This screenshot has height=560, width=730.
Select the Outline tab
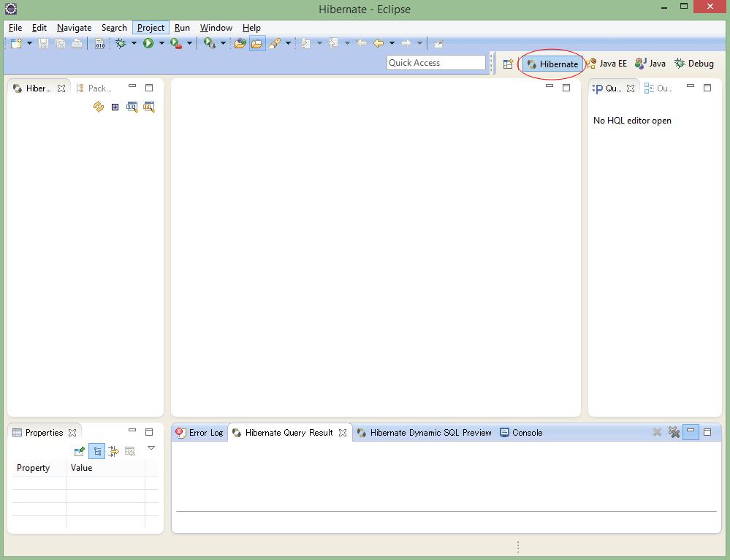[658, 88]
